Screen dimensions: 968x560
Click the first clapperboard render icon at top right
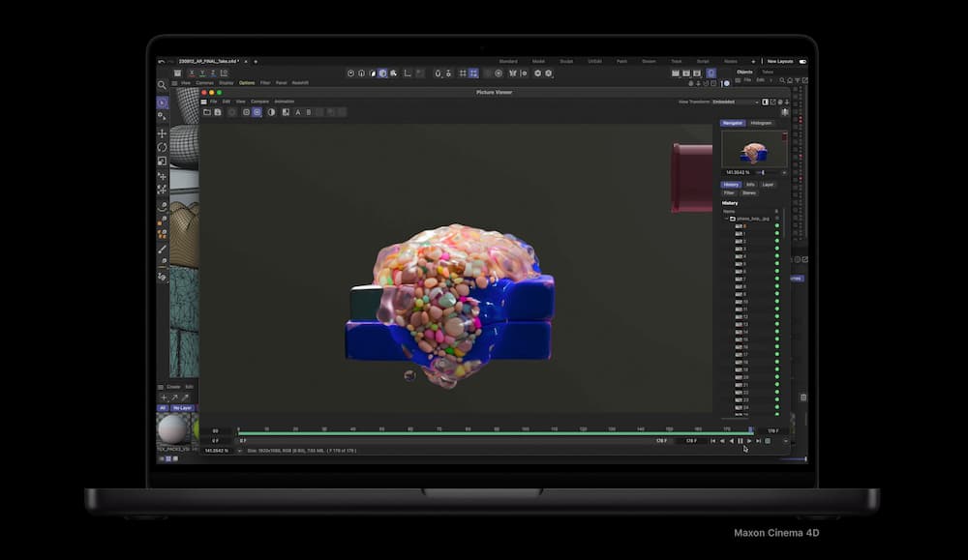pos(676,74)
